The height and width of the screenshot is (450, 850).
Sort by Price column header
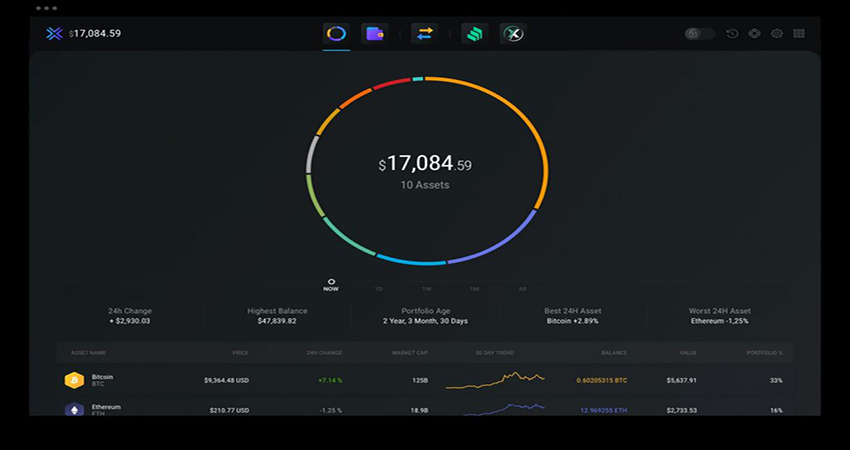pos(240,353)
